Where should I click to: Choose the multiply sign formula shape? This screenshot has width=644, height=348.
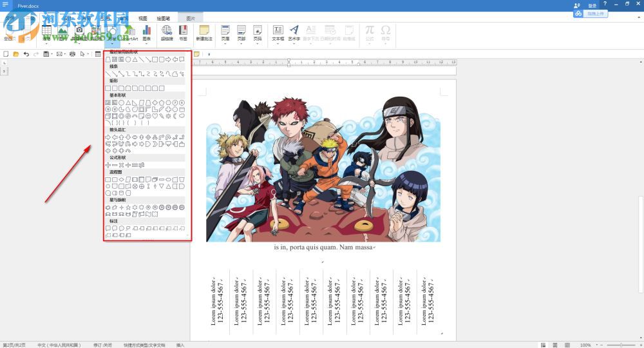(121, 165)
